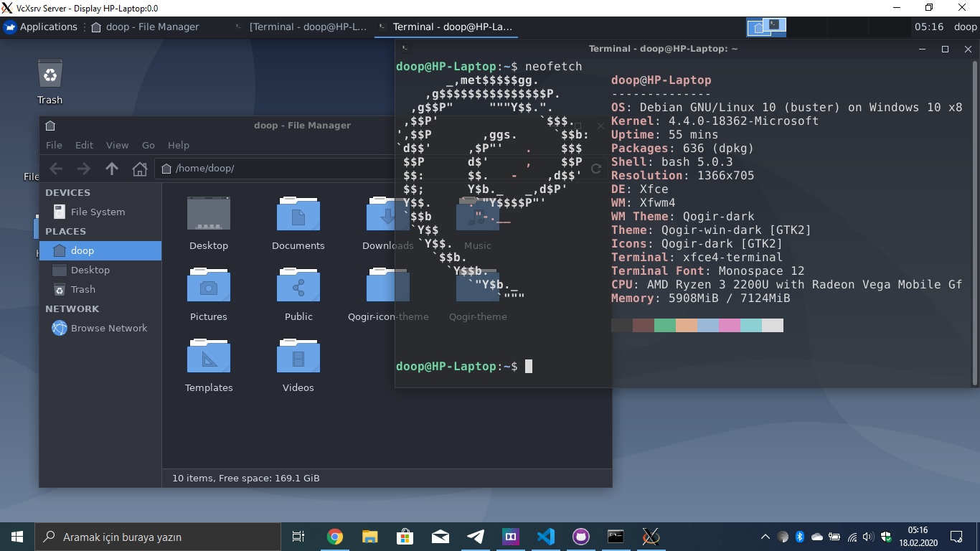Open Visual Studio Code from taskbar
980x551 pixels.
point(546,537)
